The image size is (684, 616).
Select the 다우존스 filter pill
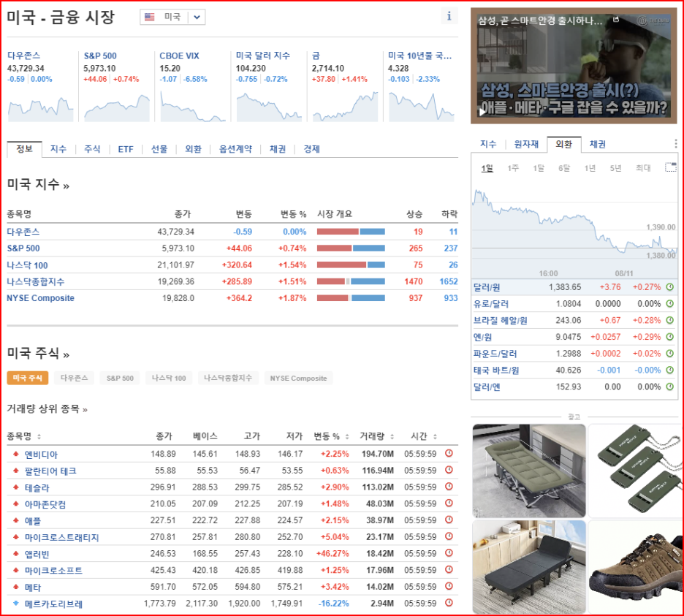tap(74, 378)
